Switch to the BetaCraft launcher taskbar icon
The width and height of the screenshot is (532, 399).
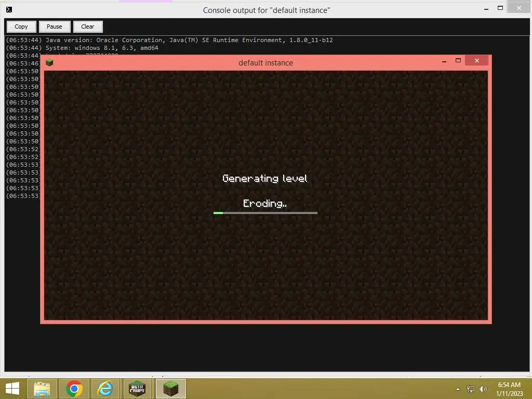(137, 389)
